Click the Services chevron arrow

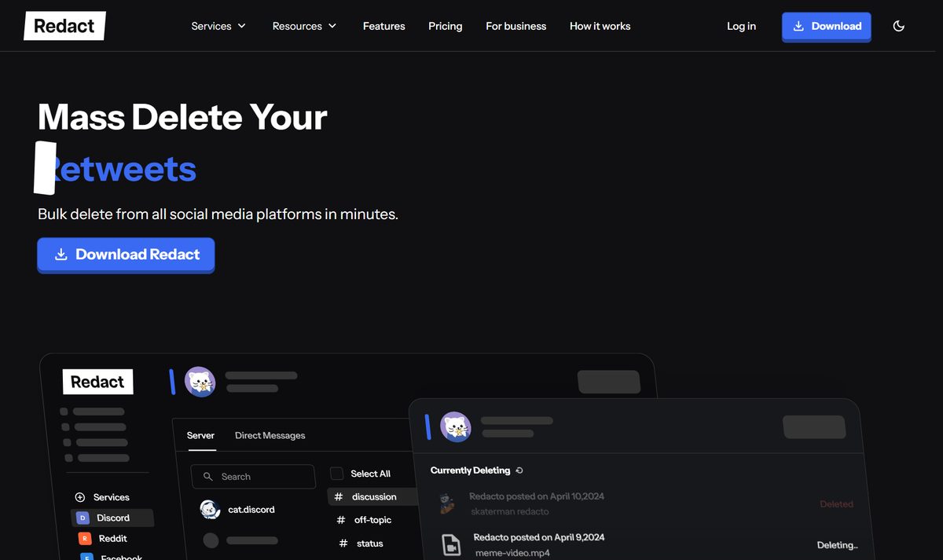pyautogui.click(x=241, y=26)
